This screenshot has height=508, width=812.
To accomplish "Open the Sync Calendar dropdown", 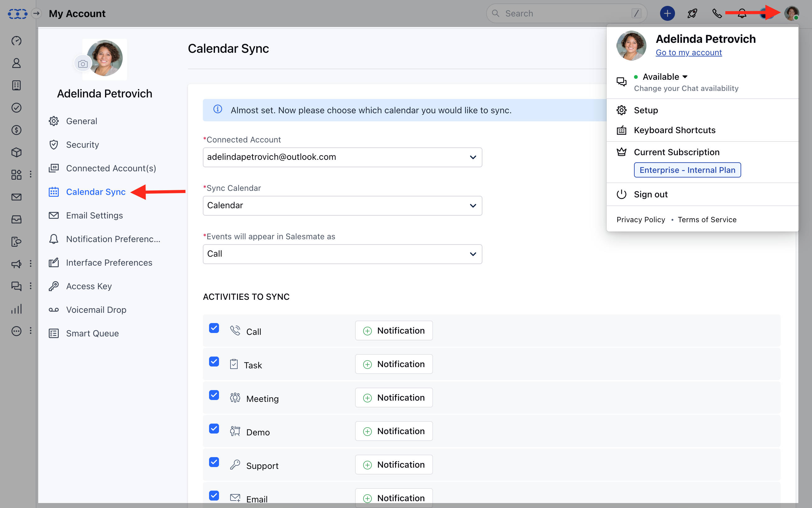I will 342,206.
